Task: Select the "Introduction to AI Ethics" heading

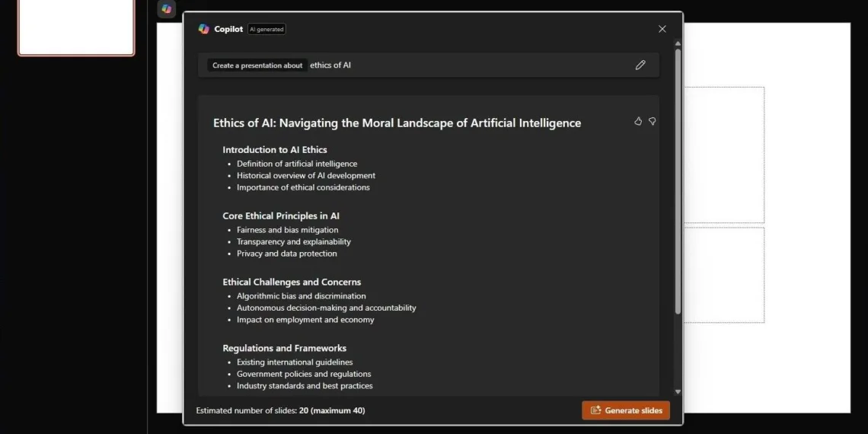Action: tap(275, 150)
